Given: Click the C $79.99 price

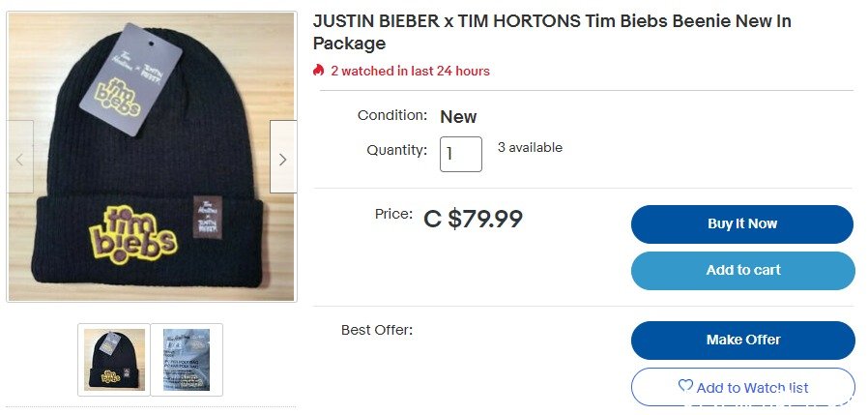Looking at the screenshot, I should (x=473, y=219).
